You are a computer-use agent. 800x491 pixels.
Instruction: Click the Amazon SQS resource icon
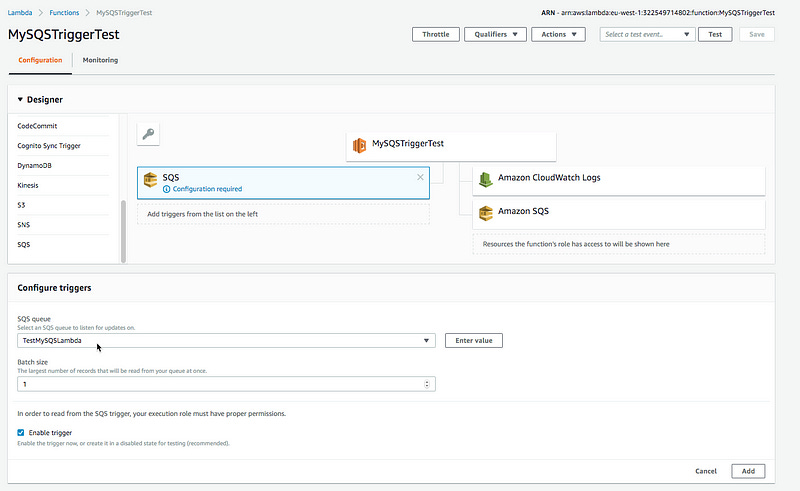(x=486, y=213)
